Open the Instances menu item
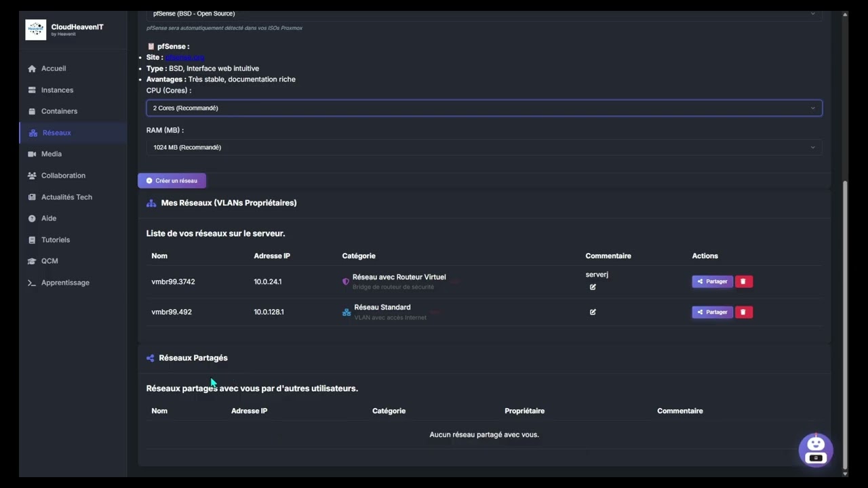The height and width of the screenshot is (488, 868). click(57, 90)
